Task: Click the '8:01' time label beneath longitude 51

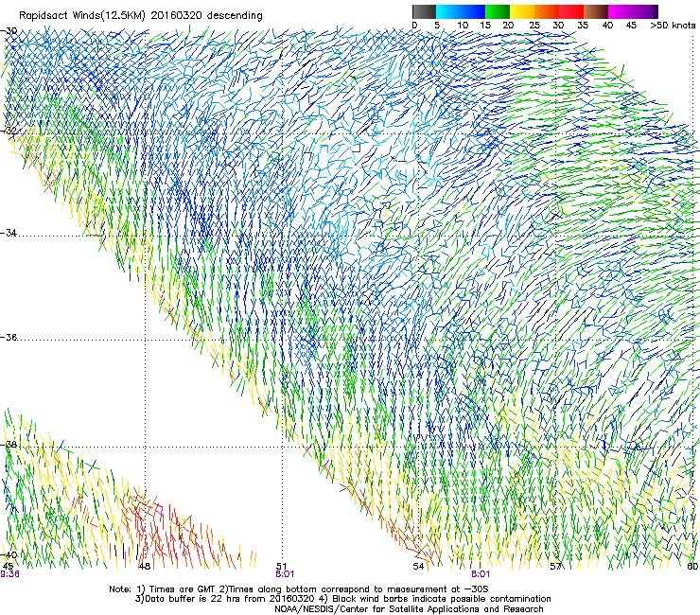Action: tap(285, 574)
